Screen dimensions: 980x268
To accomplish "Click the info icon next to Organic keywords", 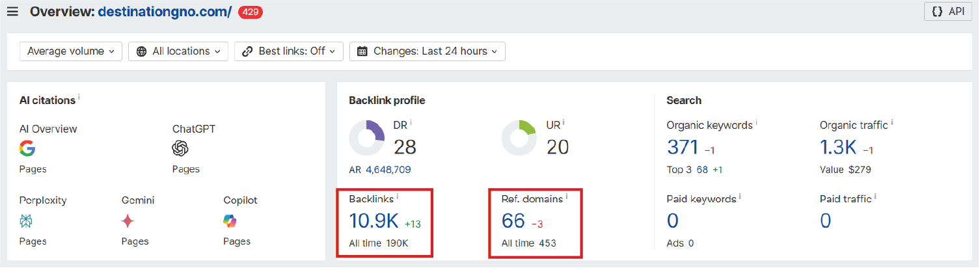I will (x=756, y=122).
